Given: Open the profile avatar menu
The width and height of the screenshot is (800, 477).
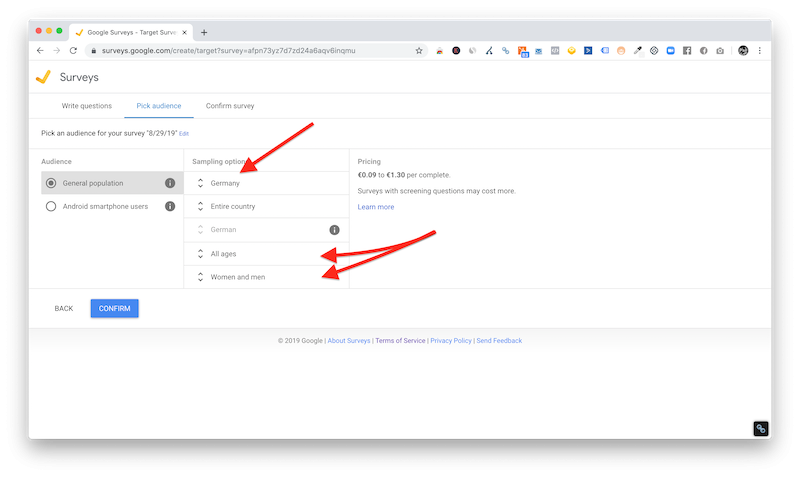Looking at the screenshot, I should (743, 51).
